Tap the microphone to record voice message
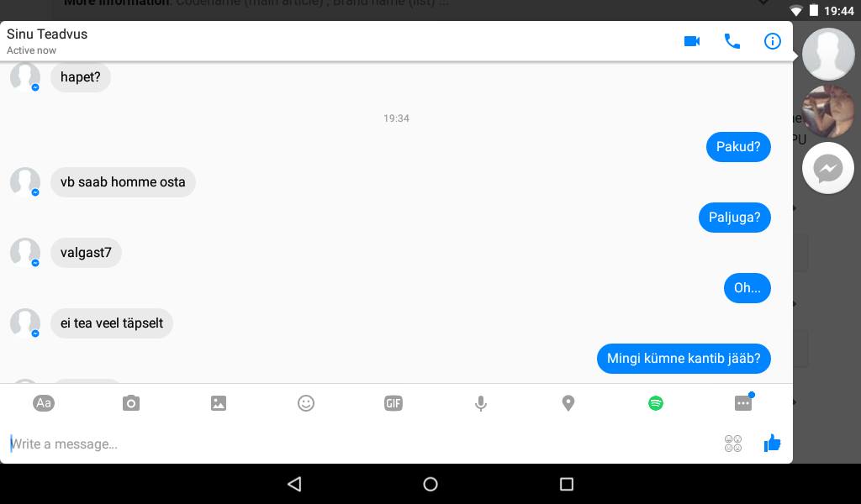 click(480, 403)
